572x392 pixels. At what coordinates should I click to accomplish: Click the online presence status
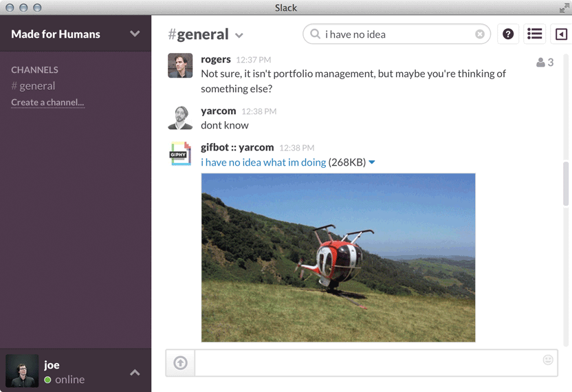pyautogui.click(x=64, y=380)
